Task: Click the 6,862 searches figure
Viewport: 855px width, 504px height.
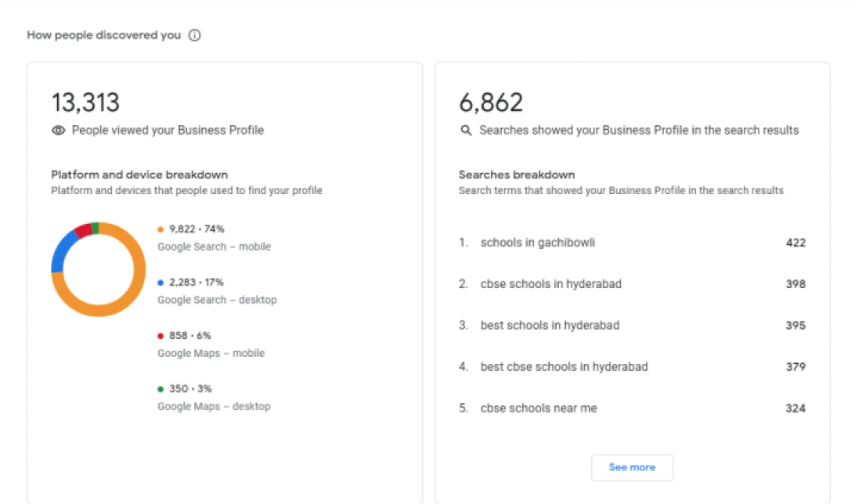Action: 490,103
